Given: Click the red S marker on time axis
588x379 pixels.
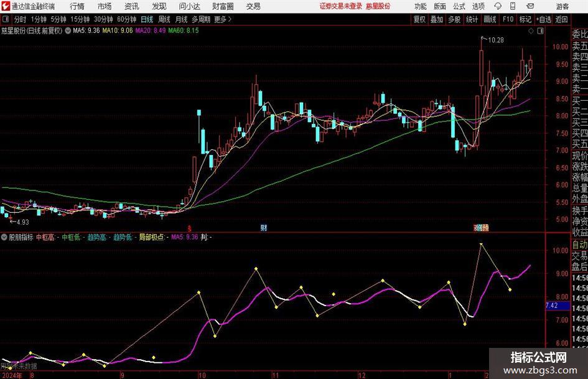Looking at the screenshot, I should (x=190, y=228).
